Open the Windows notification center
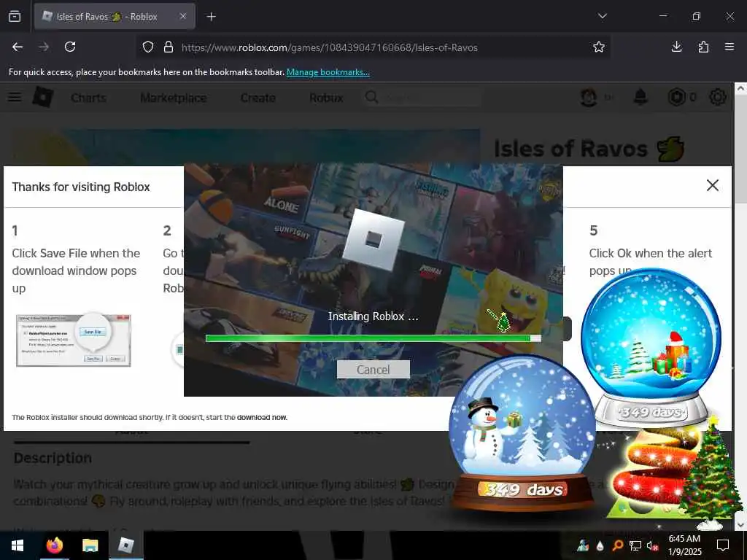The width and height of the screenshot is (747, 560). [723, 545]
